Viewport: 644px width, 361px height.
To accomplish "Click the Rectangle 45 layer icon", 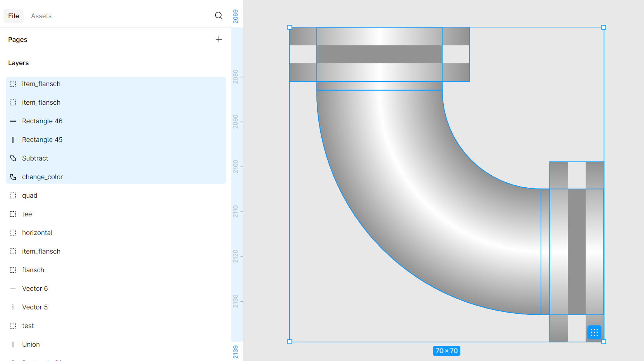I will (x=13, y=140).
